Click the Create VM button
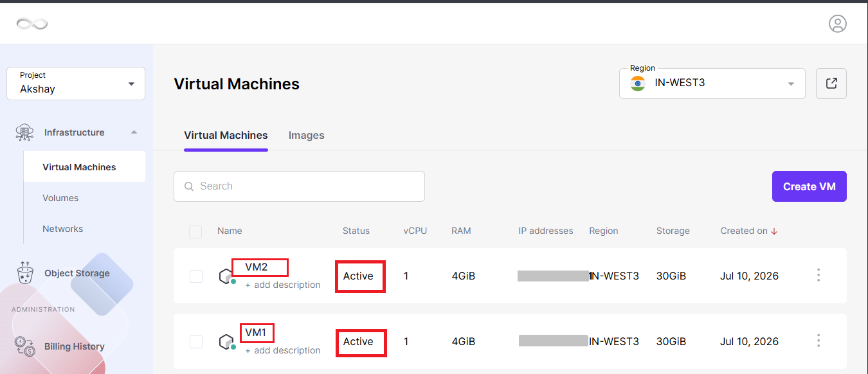The image size is (868, 374). [809, 186]
